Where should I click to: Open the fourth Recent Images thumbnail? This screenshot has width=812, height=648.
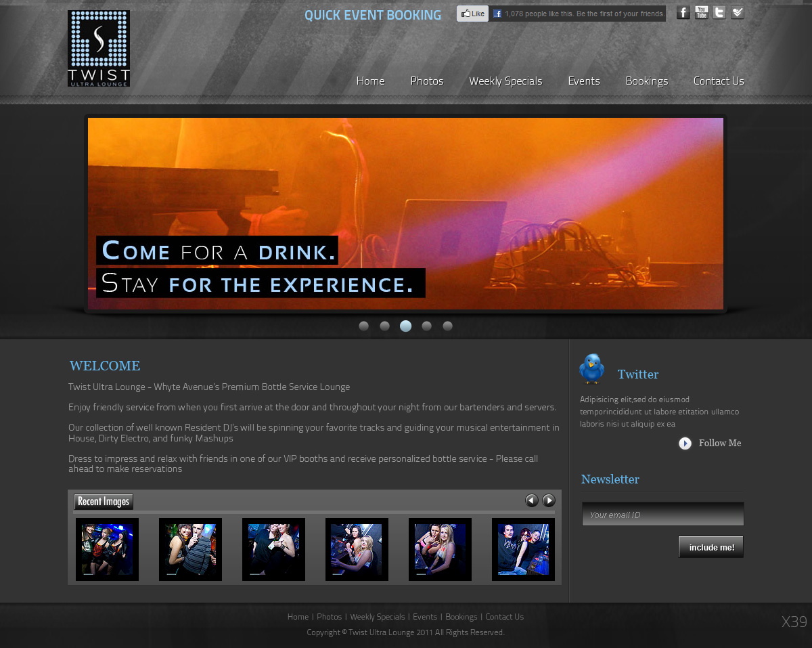[357, 549]
